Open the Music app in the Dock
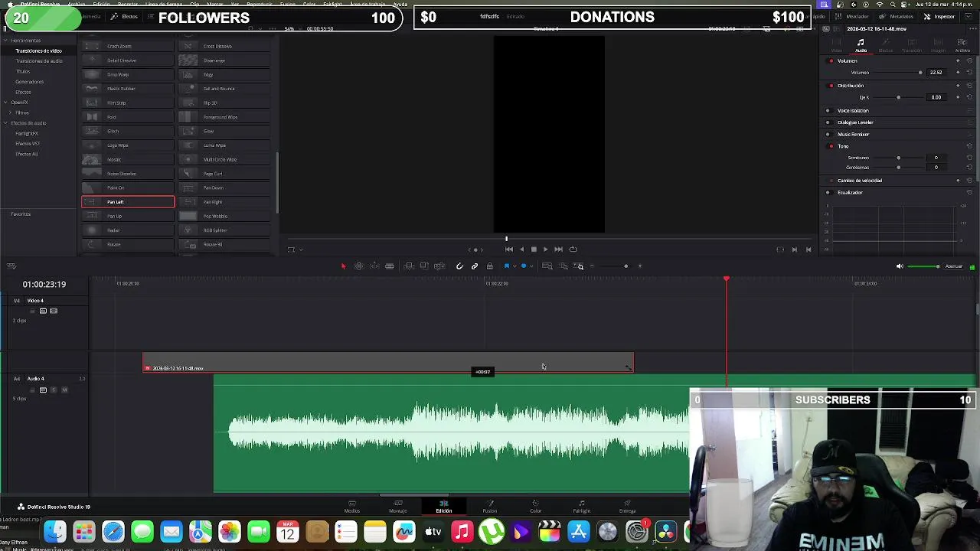980x551 pixels. point(462,531)
